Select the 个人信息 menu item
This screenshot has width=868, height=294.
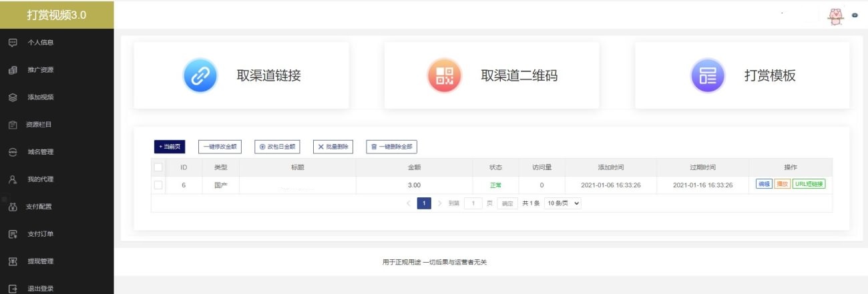point(40,43)
